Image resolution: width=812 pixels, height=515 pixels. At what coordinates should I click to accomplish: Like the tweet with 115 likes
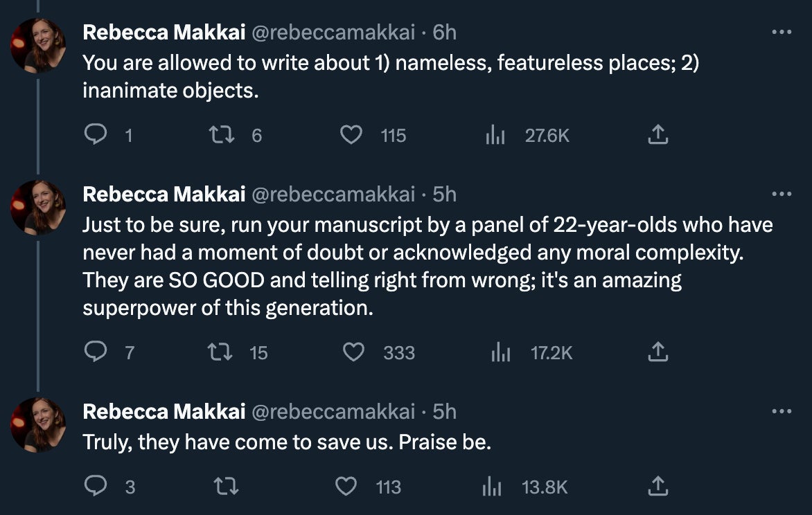351,135
